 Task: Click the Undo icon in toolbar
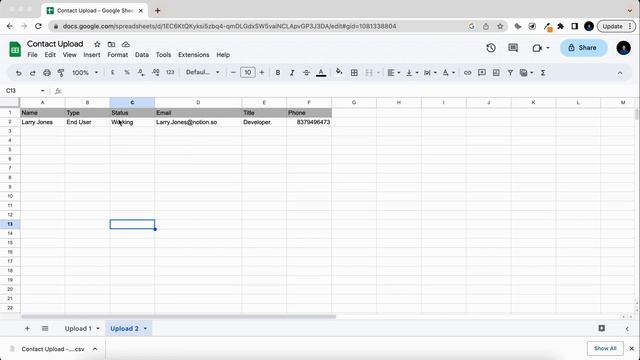click(18, 73)
